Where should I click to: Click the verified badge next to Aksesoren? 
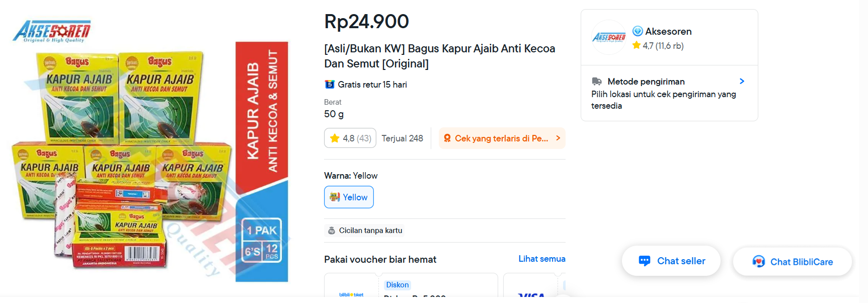click(639, 31)
